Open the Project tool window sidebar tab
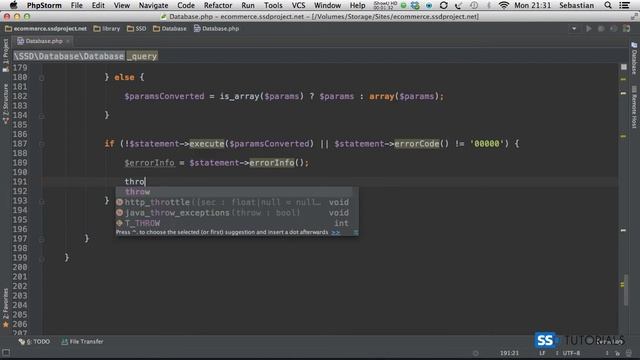The width and height of the screenshot is (640, 360). pos(5,56)
